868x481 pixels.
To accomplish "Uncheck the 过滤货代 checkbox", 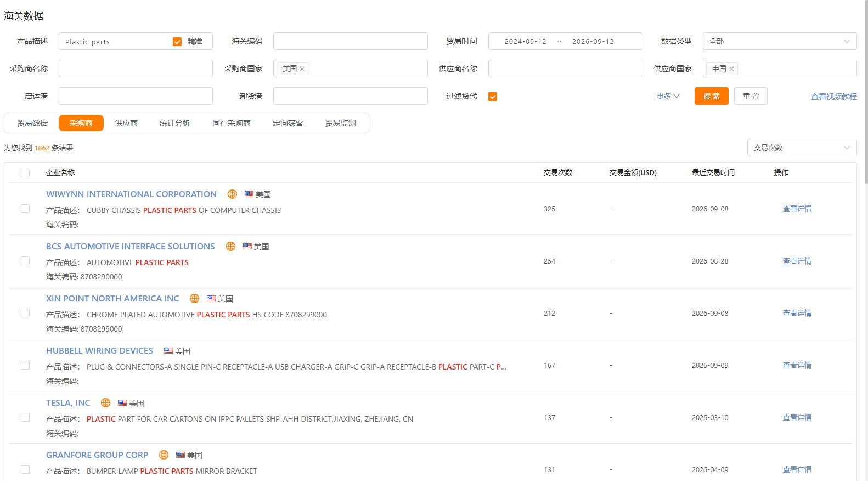I will (x=493, y=97).
